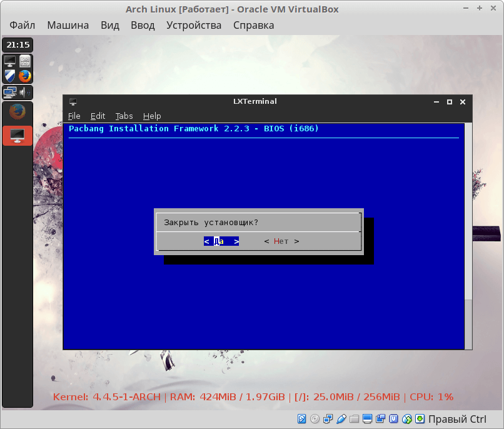Open the Tabs menu in LXTerminal
504x429 pixels.
pyautogui.click(x=124, y=116)
